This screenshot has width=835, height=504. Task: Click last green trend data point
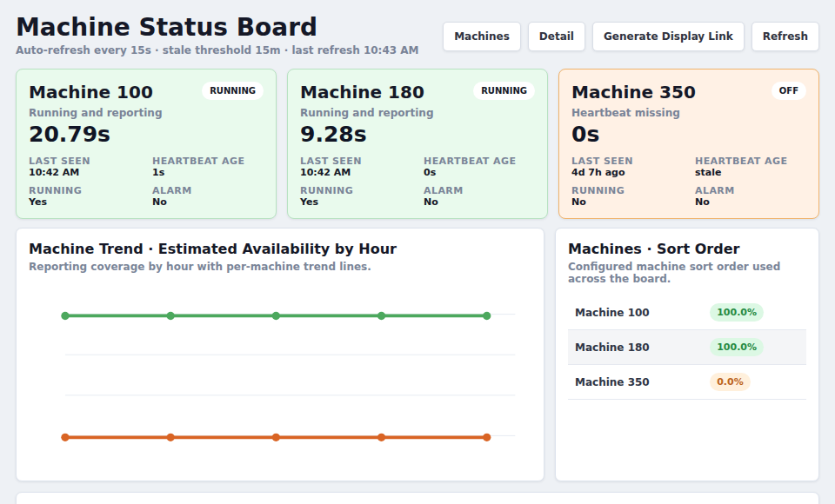click(x=487, y=316)
